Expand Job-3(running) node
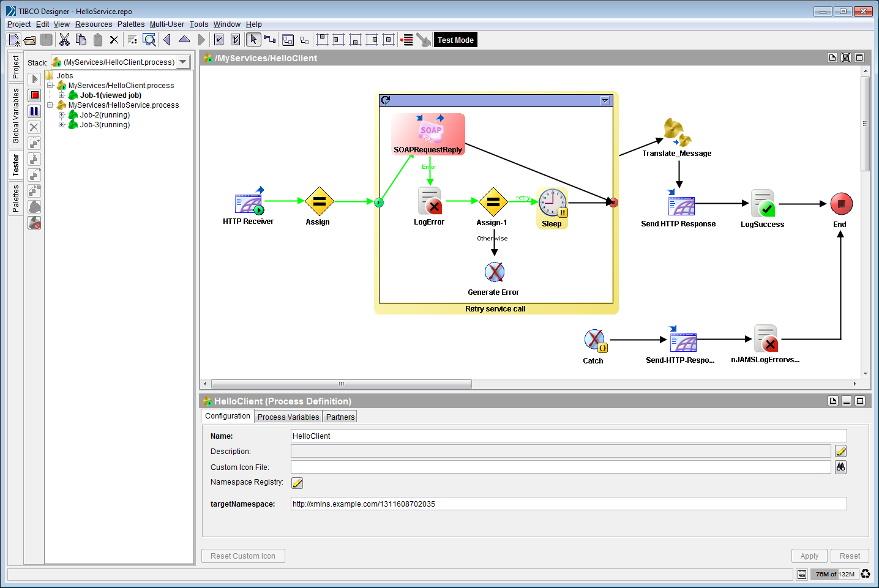This screenshot has width=879, height=588. pos(61,125)
